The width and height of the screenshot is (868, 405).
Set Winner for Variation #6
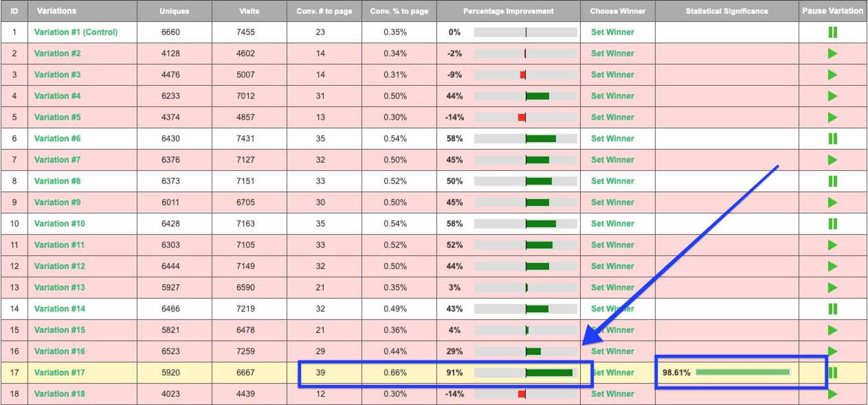[x=612, y=139]
